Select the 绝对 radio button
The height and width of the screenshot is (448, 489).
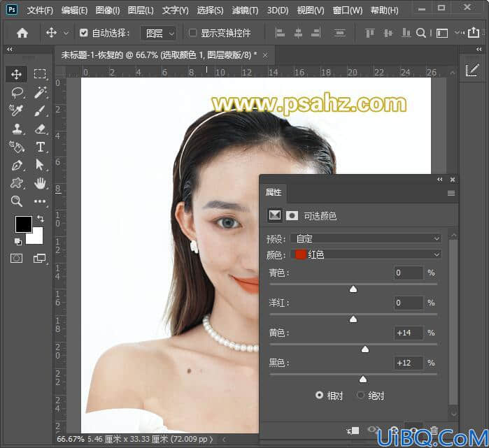tap(360, 395)
